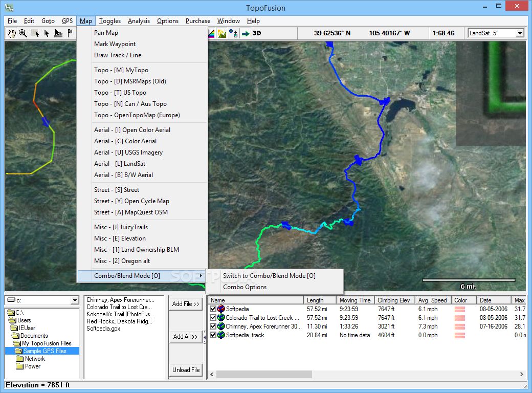The height and width of the screenshot is (393, 532).
Task: Click the Network folder icon
Action: 20,359
